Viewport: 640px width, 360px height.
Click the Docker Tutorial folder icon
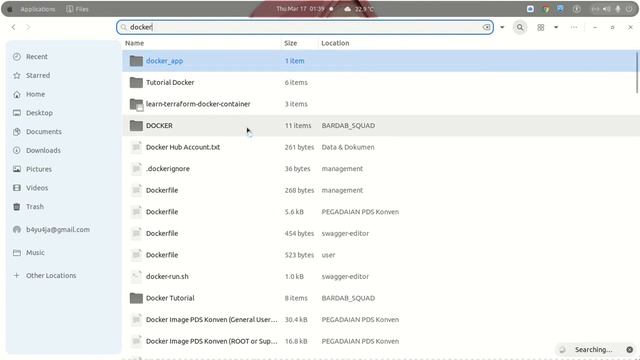coord(136,298)
